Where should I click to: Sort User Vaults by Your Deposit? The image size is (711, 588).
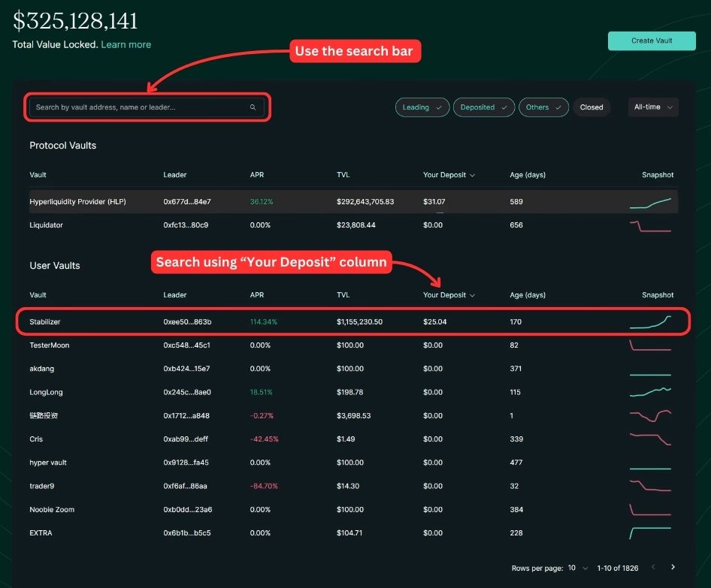(x=449, y=295)
